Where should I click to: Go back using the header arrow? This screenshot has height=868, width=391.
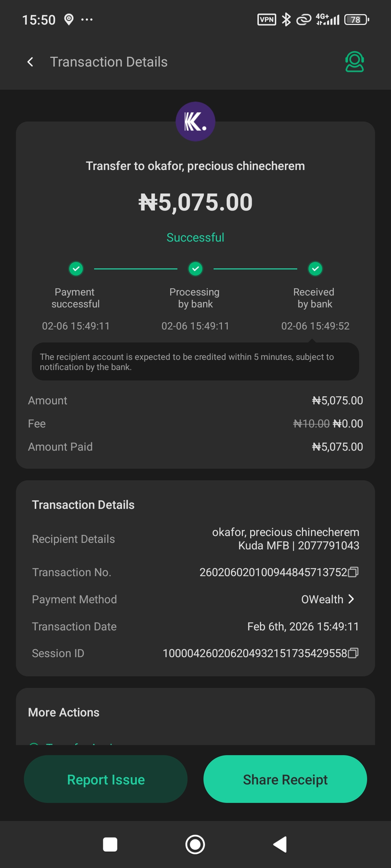(x=30, y=62)
